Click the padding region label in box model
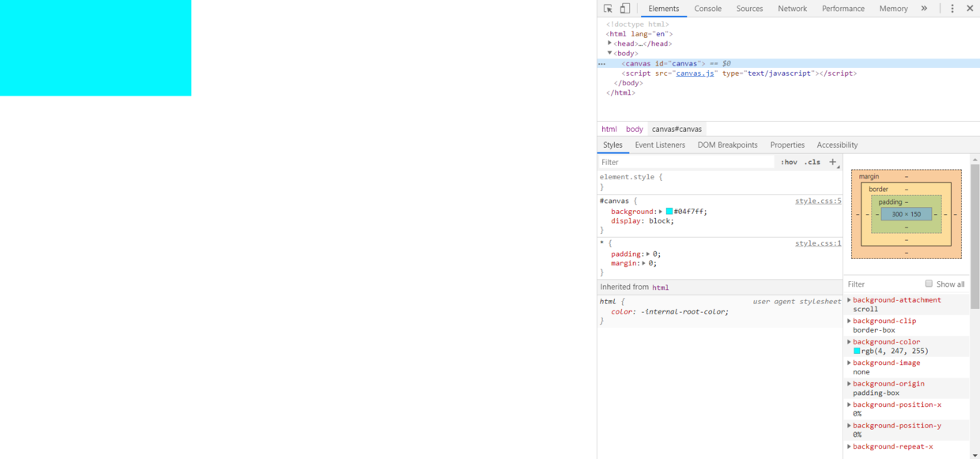 (x=890, y=201)
